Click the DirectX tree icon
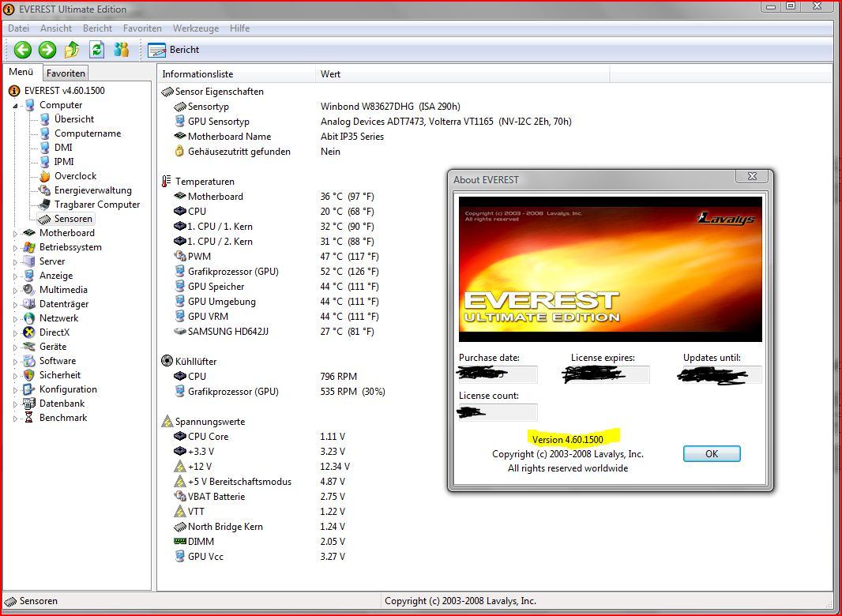Image resolution: width=842 pixels, height=616 pixels. point(29,332)
